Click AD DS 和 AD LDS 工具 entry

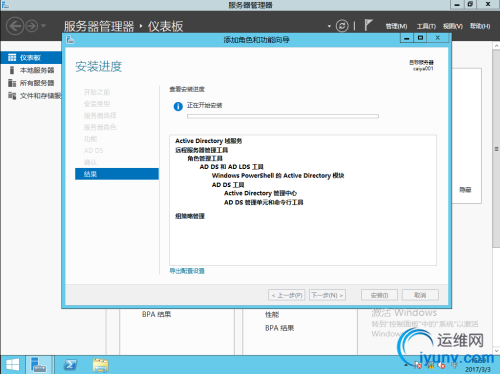[x=232, y=167]
